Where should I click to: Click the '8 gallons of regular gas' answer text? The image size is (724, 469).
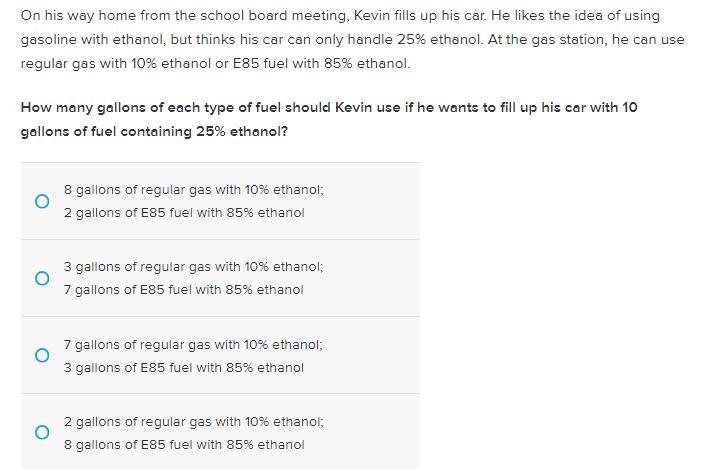coord(194,190)
